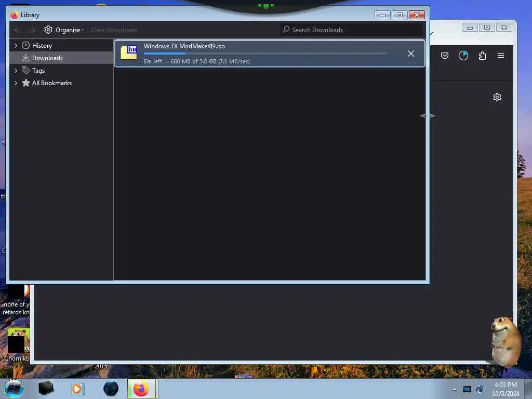The height and width of the screenshot is (399, 532).
Task: Click the ISO file icon of the download
Action: coord(129,52)
